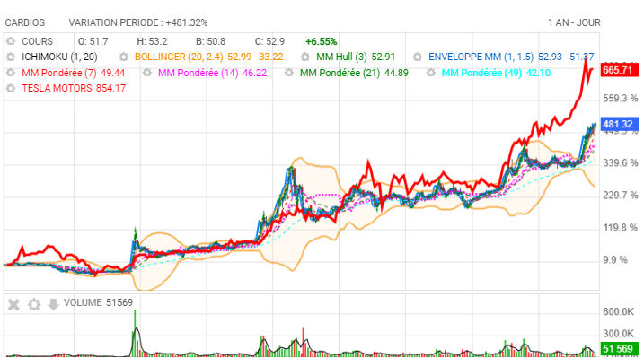
Task: Open settings gear for MM Pondérée (7)
Action: point(11,73)
